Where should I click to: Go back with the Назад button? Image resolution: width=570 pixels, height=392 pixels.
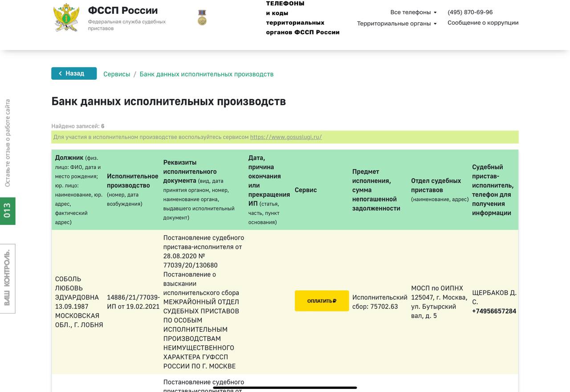click(74, 73)
